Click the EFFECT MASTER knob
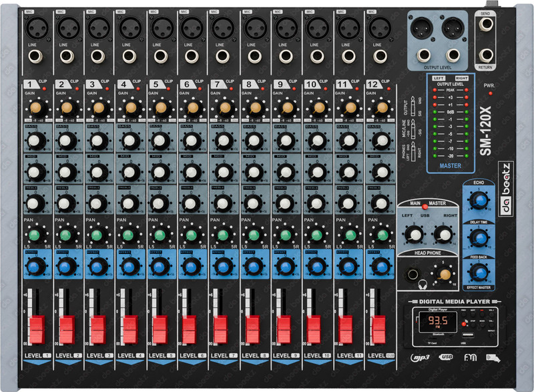 479,272
